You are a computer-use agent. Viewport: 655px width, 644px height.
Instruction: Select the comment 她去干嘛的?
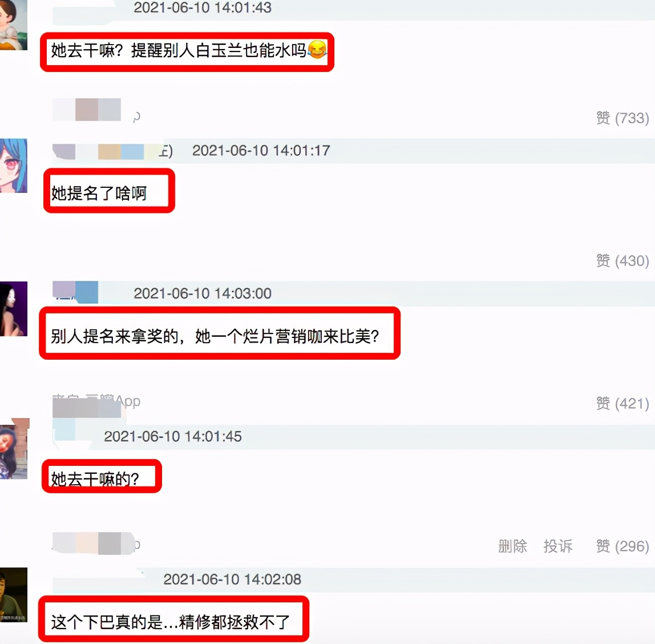coord(95,479)
